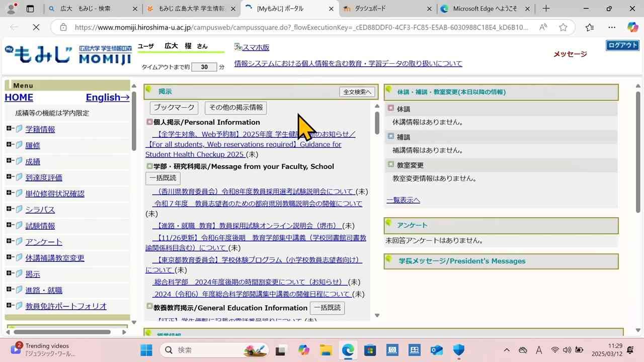644x362 pixels.
Task: Open Task View on taskbar
Action: (281, 350)
